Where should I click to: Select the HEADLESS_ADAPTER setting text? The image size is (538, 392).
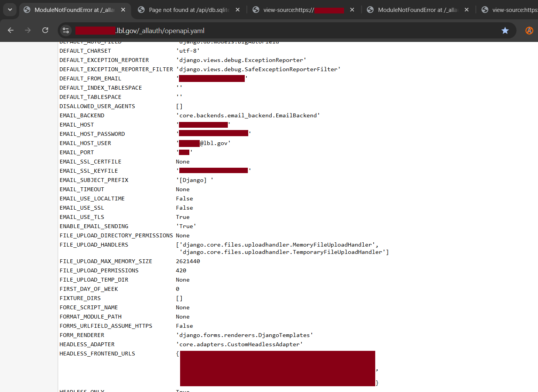pos(87,344)
